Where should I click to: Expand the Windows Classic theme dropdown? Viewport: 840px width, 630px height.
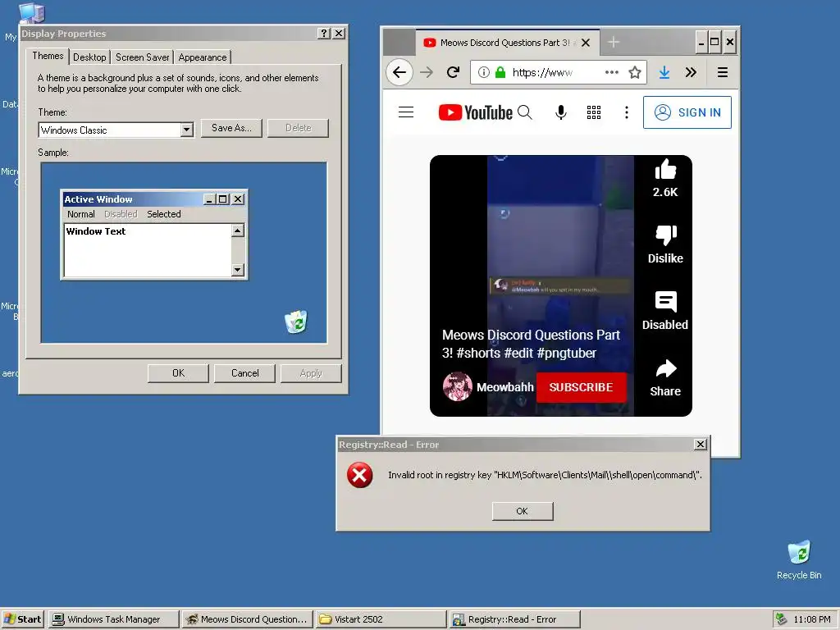186,130
